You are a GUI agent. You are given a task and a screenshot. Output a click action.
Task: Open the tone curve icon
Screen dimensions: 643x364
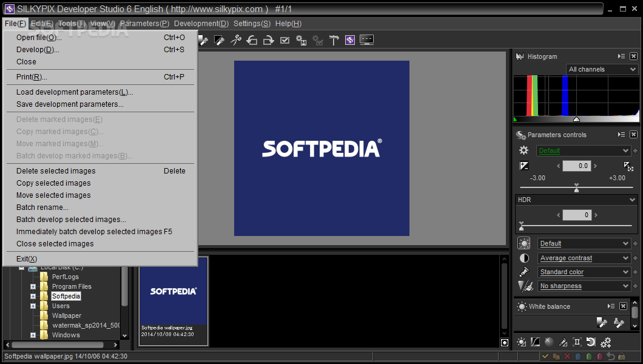[x=535, y=342]
